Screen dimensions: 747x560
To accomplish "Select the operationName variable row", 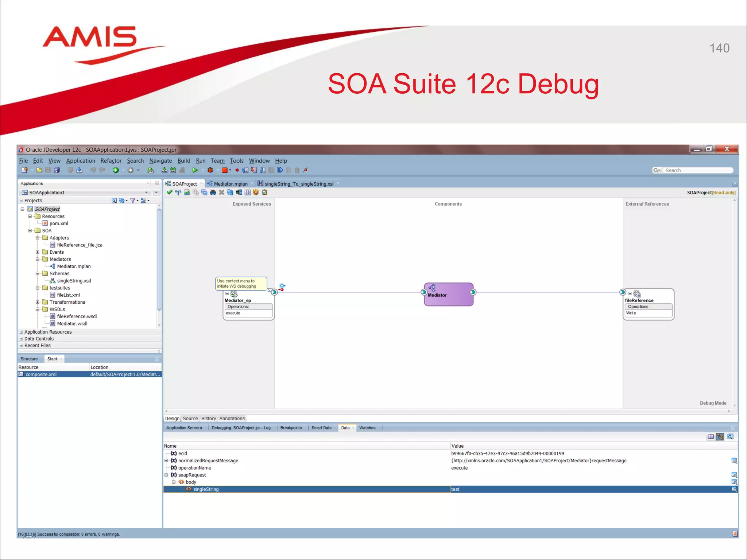I will [x=450, y=468].
